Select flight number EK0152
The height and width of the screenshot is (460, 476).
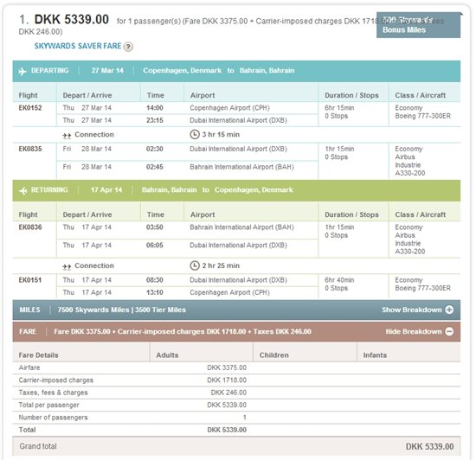click(30, 107)
